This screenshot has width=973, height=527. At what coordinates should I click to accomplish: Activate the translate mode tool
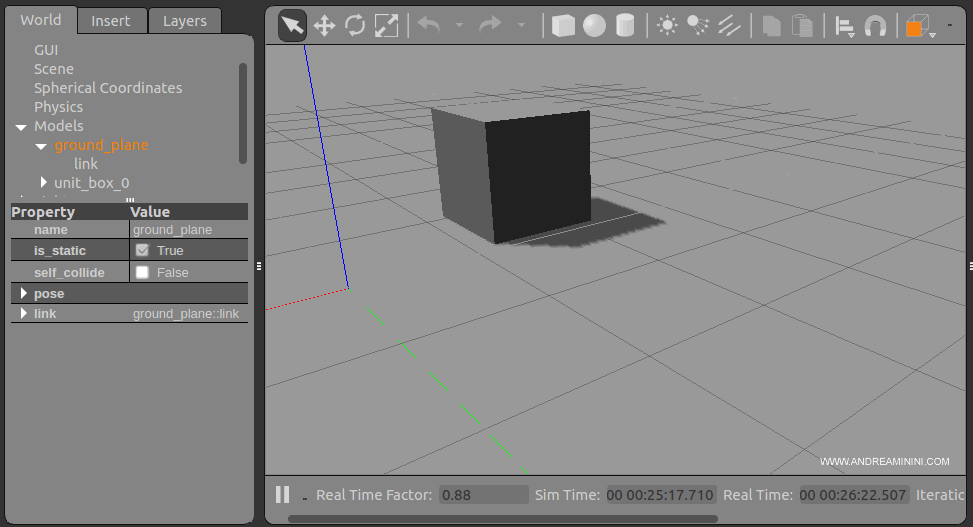pos(324,25)
